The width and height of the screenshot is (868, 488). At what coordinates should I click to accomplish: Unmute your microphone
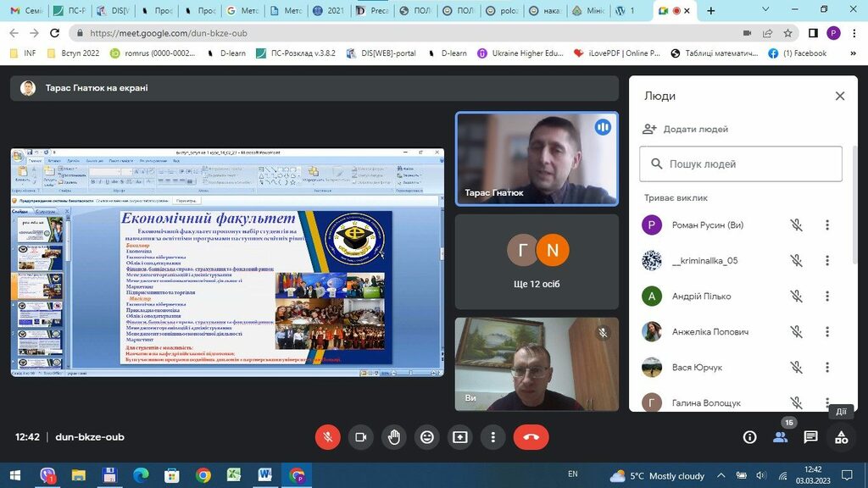(327, 437)
